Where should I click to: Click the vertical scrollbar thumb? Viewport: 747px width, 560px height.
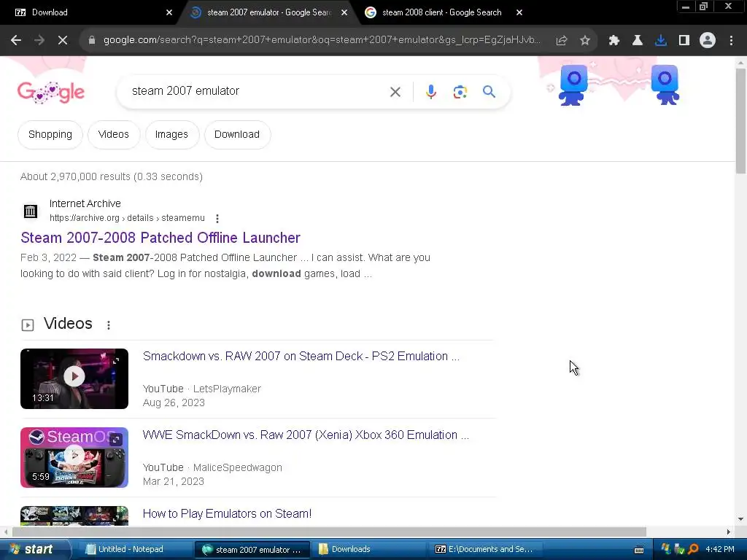coord(740,121)
